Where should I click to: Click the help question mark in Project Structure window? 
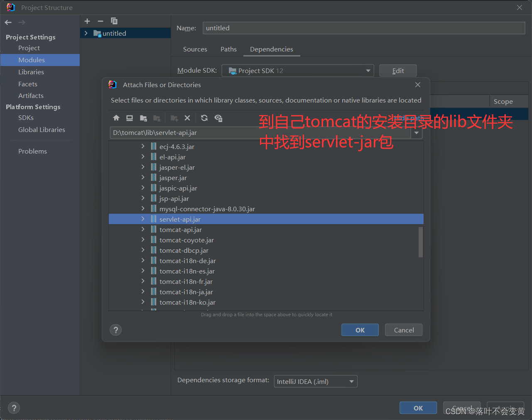(14, 408)
